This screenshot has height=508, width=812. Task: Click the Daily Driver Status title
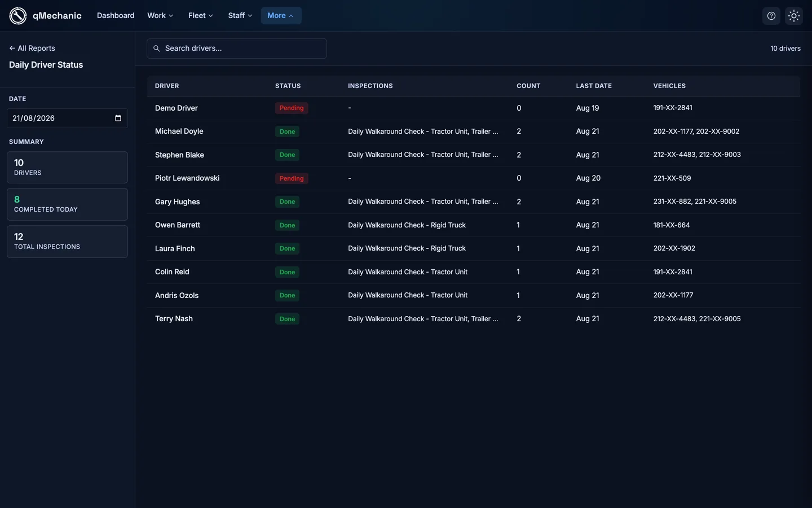pyautogui.click(x=46, y=65)
